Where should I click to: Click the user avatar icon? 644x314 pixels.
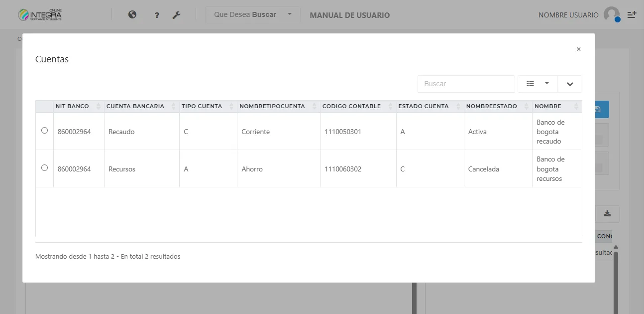click(612, 14)
